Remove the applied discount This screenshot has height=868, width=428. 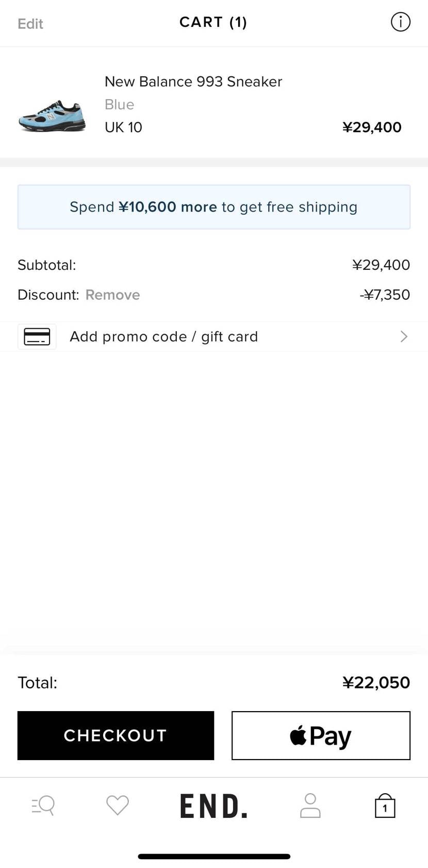pos(112,295)
